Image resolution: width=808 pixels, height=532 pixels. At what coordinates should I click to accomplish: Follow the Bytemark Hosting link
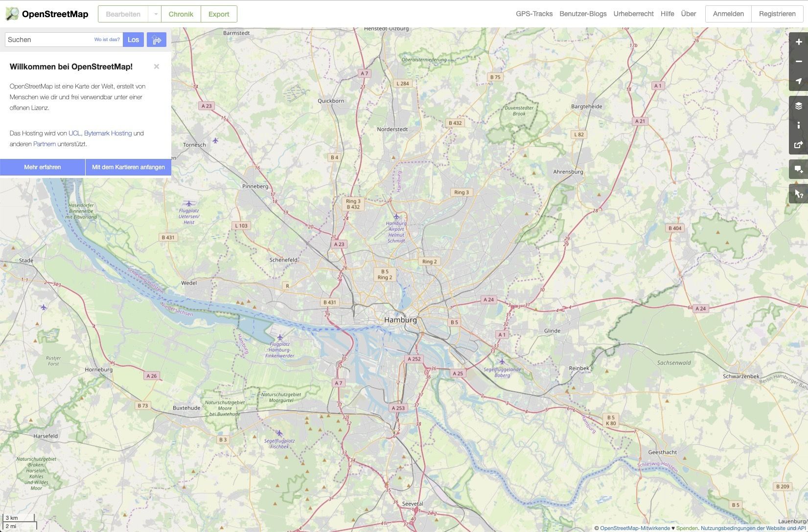[108, 133]
